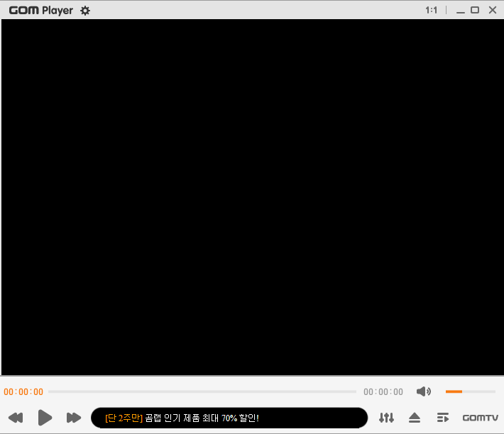Start playback with the Play button
Image resolution: width=504 pixels, height=434 pixels.
pos(45,418)
